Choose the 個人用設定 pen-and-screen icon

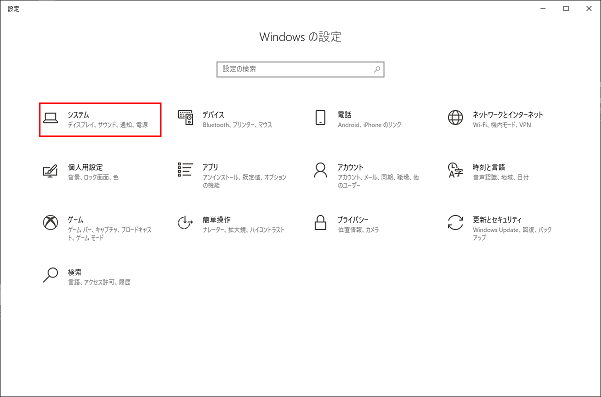[x=50, y=171]
